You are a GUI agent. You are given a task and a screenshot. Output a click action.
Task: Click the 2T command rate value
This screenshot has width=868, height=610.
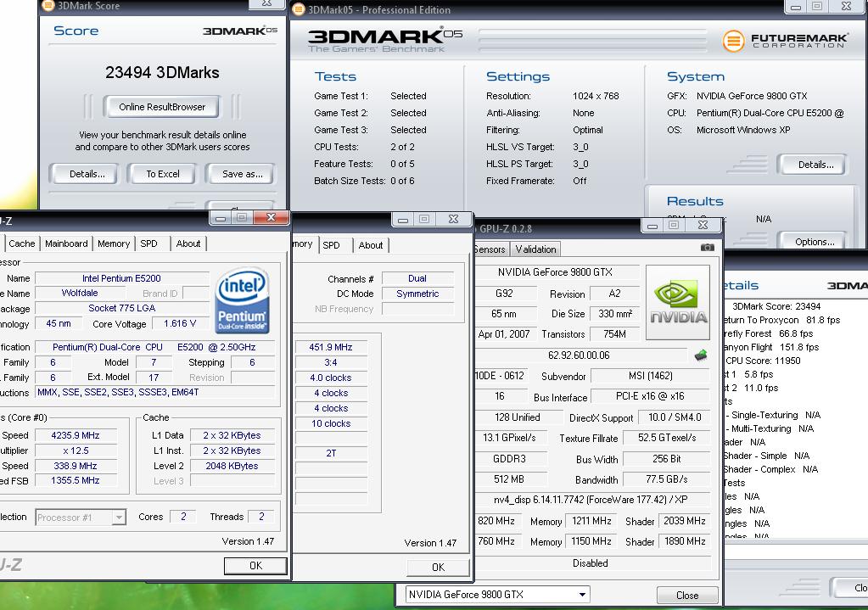331,453
